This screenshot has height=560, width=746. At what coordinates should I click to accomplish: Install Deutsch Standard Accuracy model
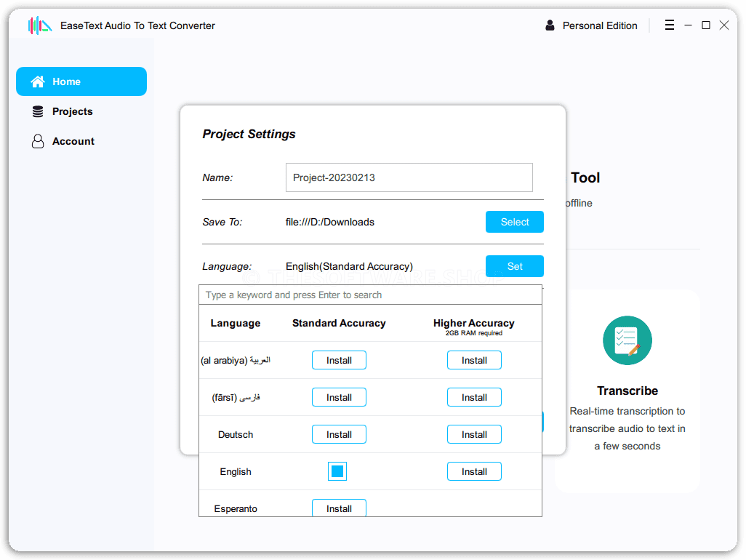[339, 434]
